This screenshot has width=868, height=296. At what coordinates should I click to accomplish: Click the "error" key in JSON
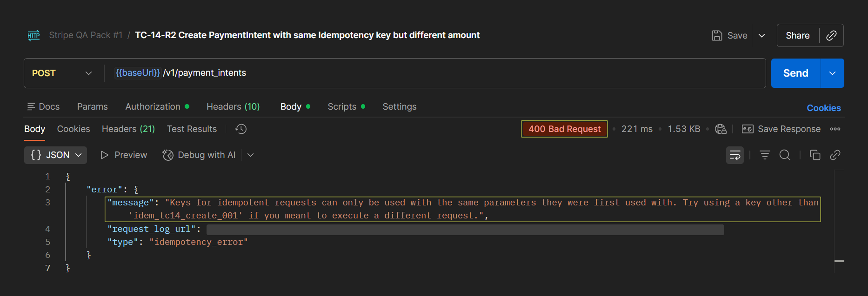click(x=104, y=190)
